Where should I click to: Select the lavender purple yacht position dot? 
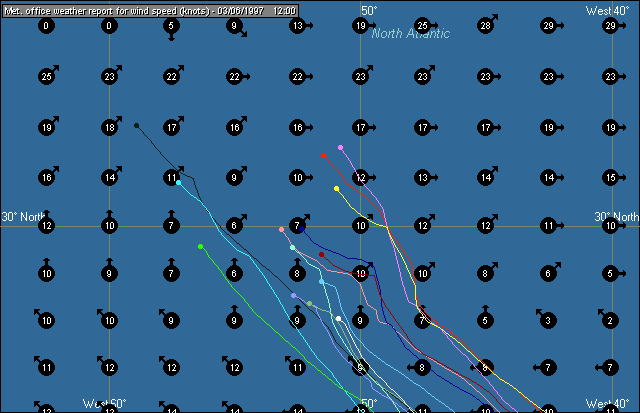[x=293, y=295]
